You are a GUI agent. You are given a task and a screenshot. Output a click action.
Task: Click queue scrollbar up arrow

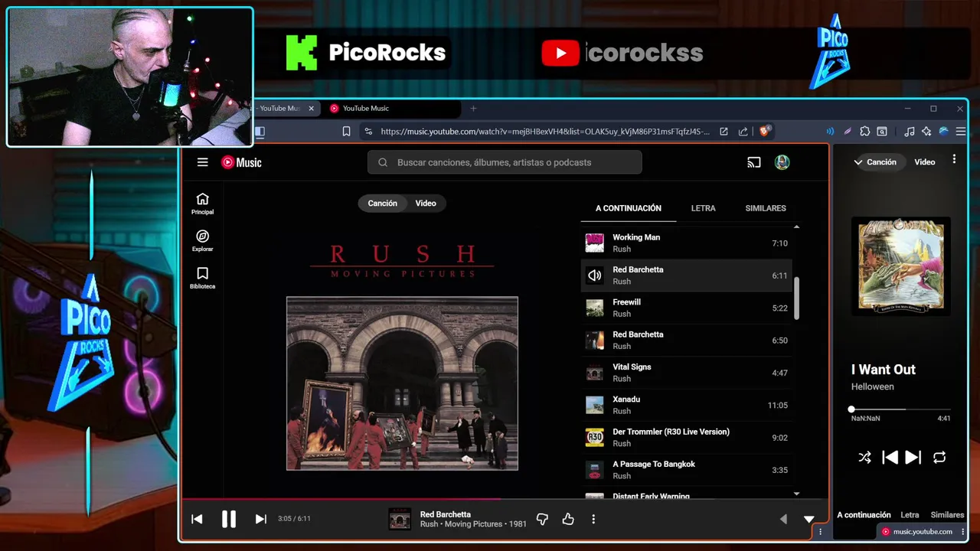796,227
